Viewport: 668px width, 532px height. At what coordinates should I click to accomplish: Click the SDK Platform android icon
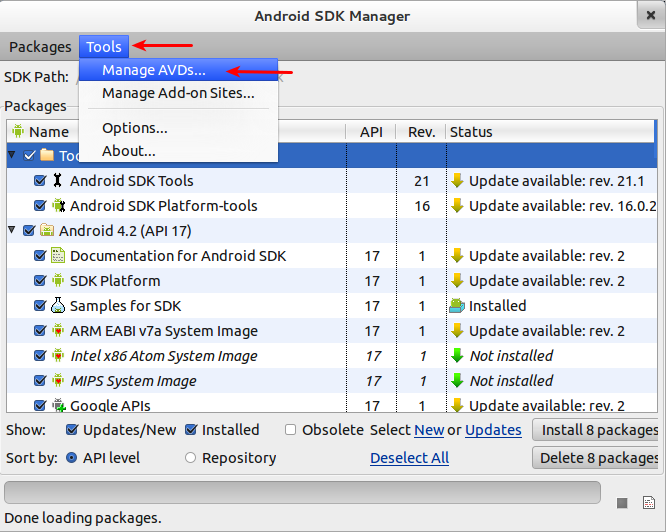pos(58,281)
